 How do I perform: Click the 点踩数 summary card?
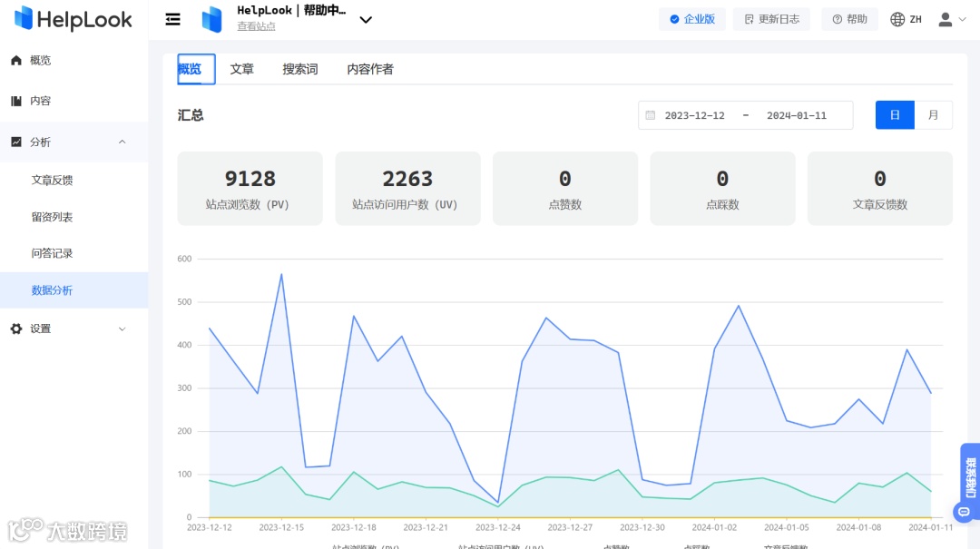[x=722, y=188]
